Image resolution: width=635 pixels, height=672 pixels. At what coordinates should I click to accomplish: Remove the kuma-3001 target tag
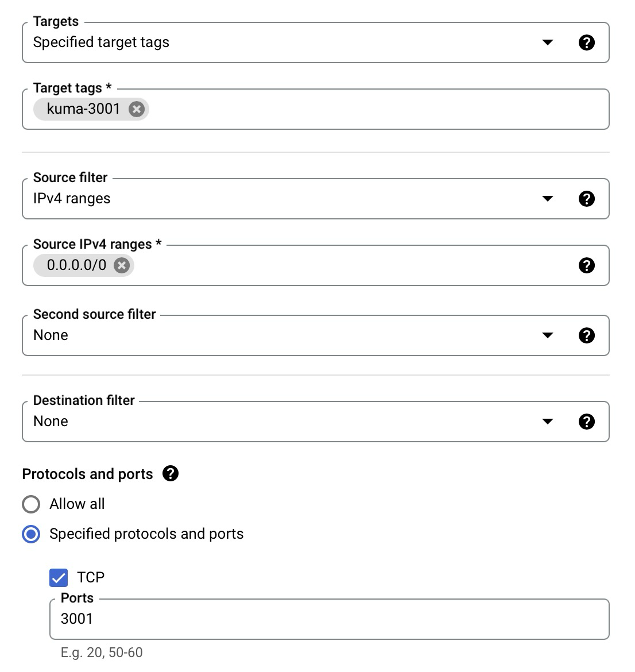(x=136, y=109)
